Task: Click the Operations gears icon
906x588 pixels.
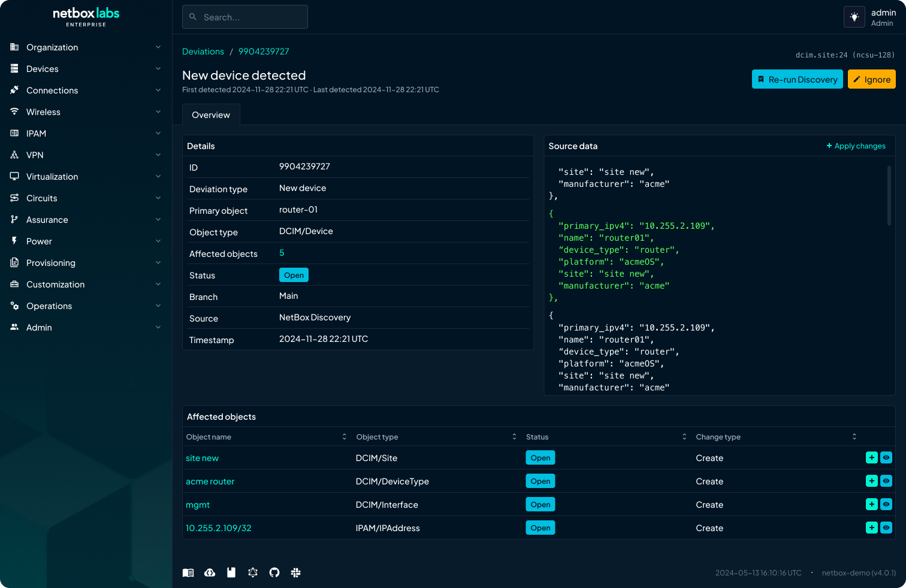Action: pyautogui.click(x=14, y=305)
